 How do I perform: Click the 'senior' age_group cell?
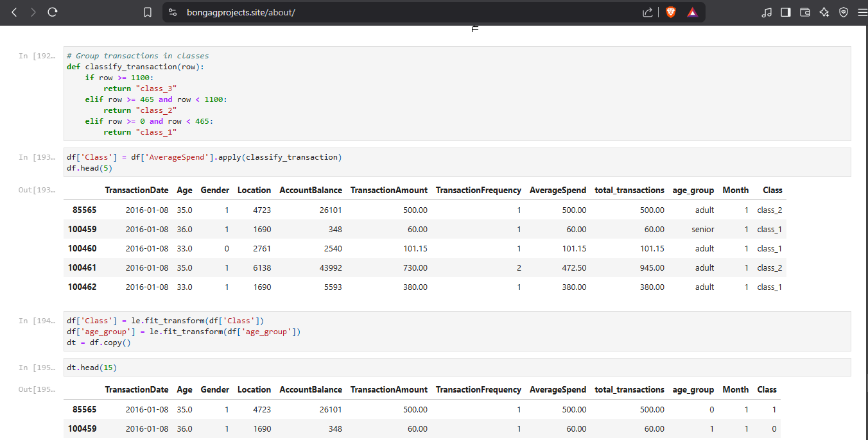[x=703, y=229]
